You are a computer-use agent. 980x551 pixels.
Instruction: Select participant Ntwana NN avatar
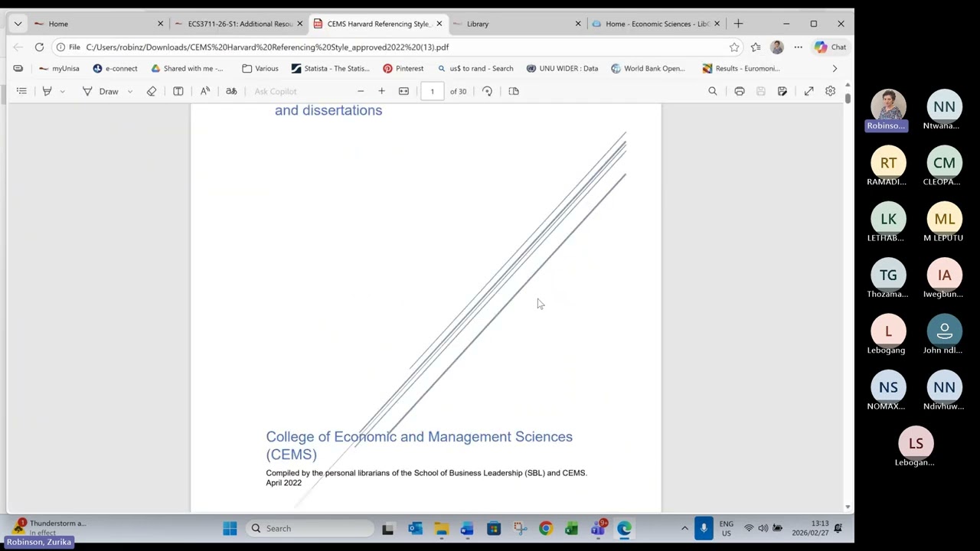point(944,106)
